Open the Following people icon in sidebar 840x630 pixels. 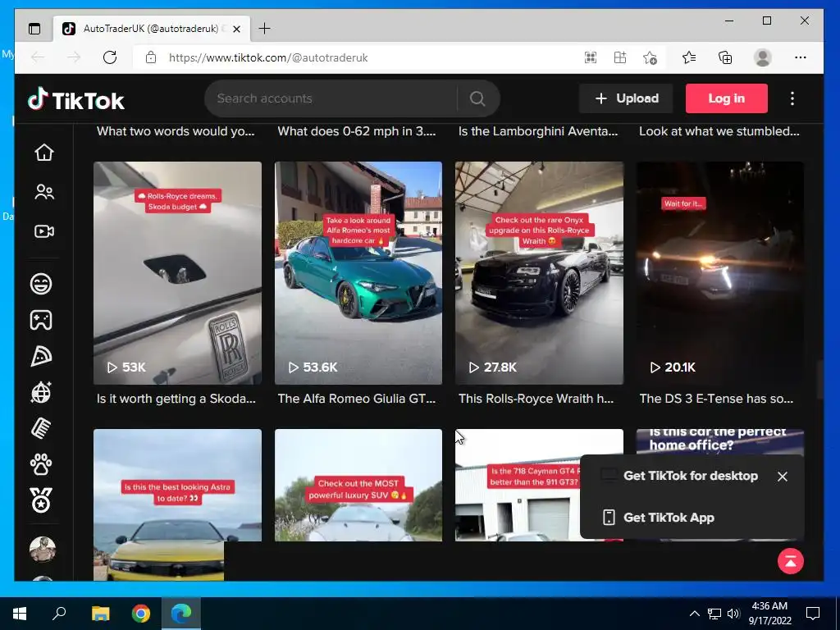44,192
